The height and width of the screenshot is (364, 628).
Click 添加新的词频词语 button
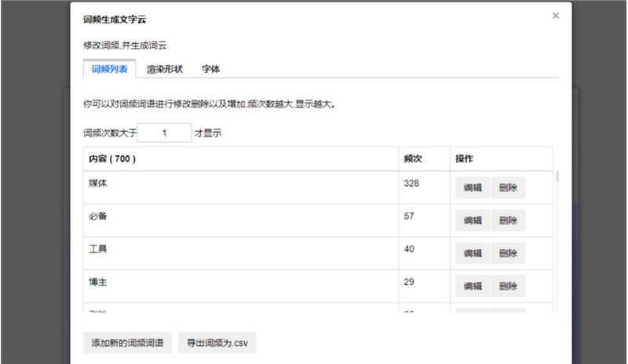pyautogui.click(x=127, y=343)
